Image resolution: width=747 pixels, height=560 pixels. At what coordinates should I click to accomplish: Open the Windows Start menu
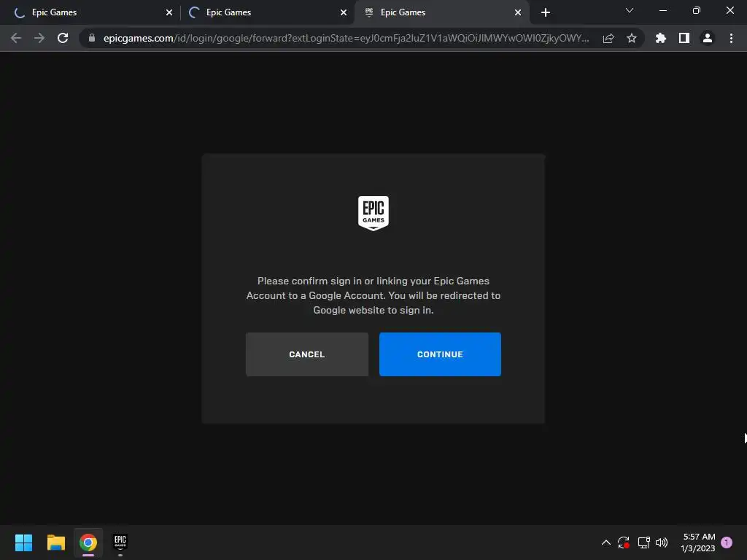[23, 542]
